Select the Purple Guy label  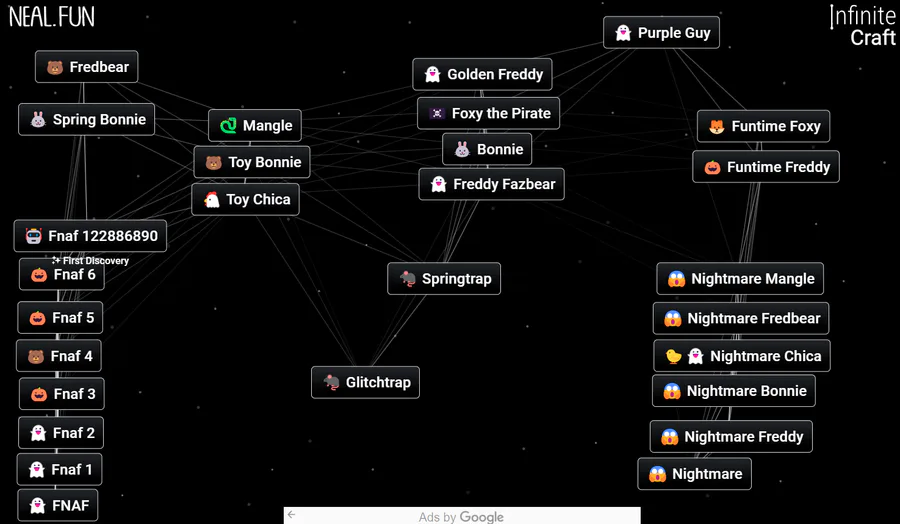coord(674,33)
